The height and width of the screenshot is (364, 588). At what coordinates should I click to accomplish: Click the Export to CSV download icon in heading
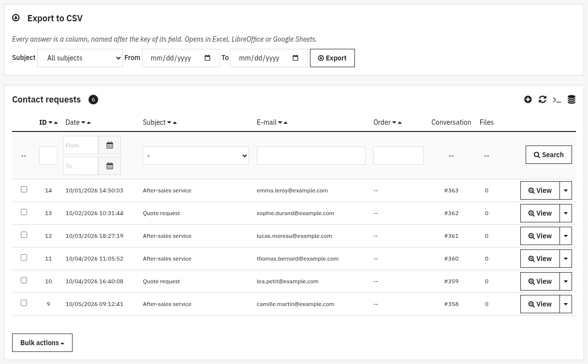16,18
